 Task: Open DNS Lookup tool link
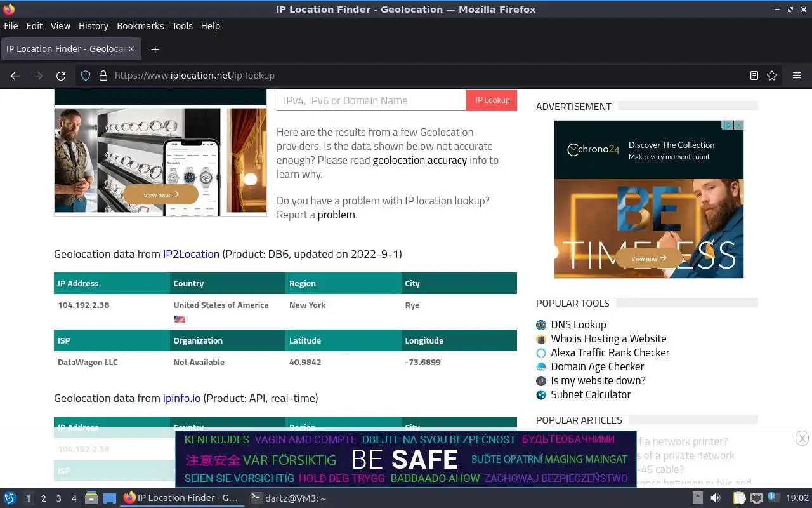(x=579, y=324)
